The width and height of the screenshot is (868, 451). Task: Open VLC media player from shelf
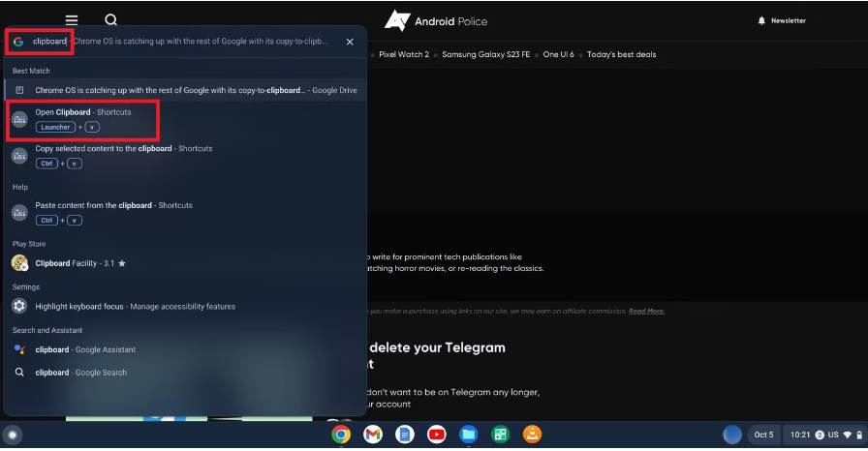pyautogui.click(x=532, y=435)
